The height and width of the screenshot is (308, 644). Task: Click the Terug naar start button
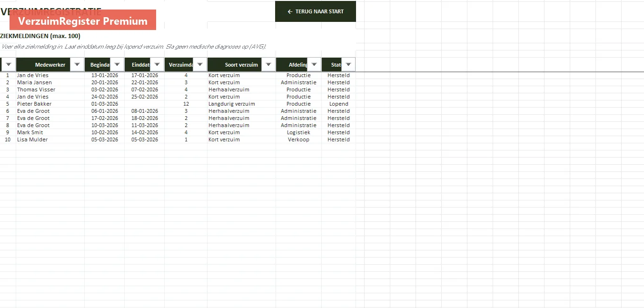315,11
